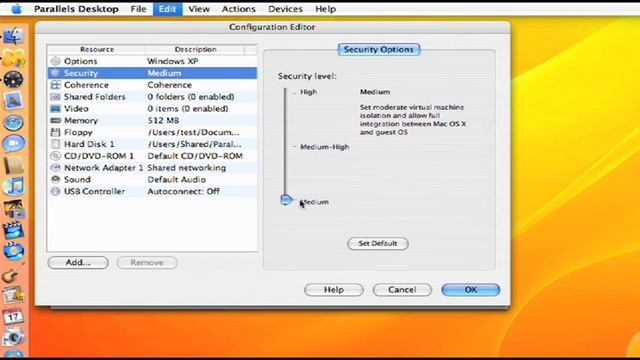Viewport: 640px width, 360px height.
Task: Click the '512 MB' memory description
Action: click(x=163, y=120)
